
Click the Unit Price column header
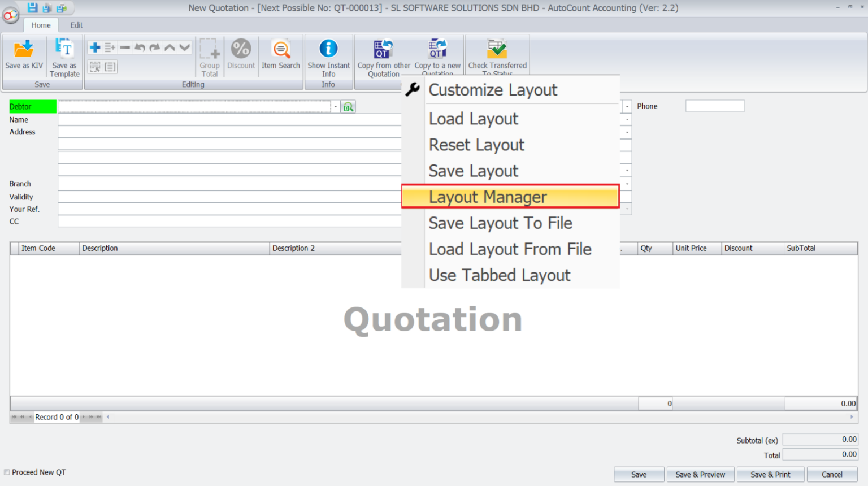[x=697, y=248]
